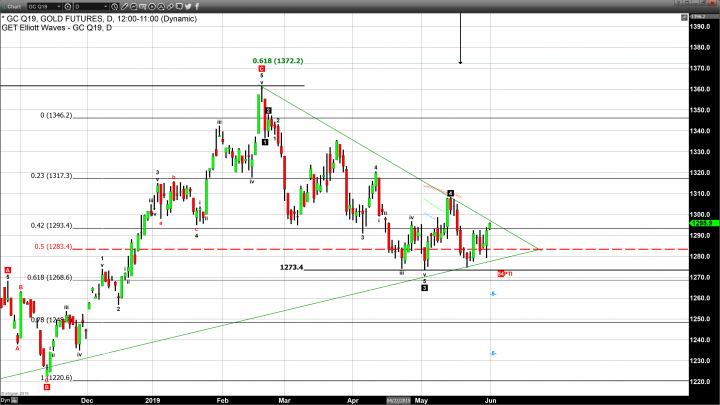
Task: Click the black 3 wave label under the May low
Action: [x=424, y=288]
